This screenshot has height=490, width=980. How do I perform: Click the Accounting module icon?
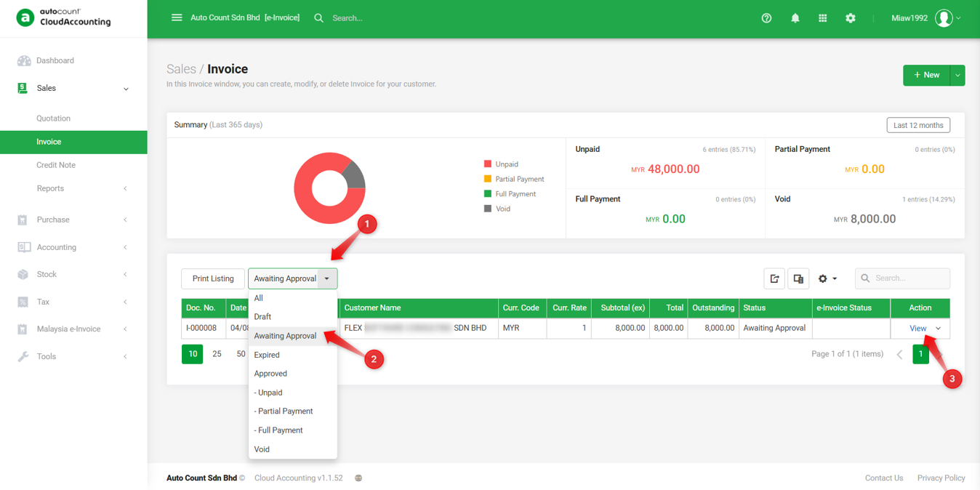[24, 247]
